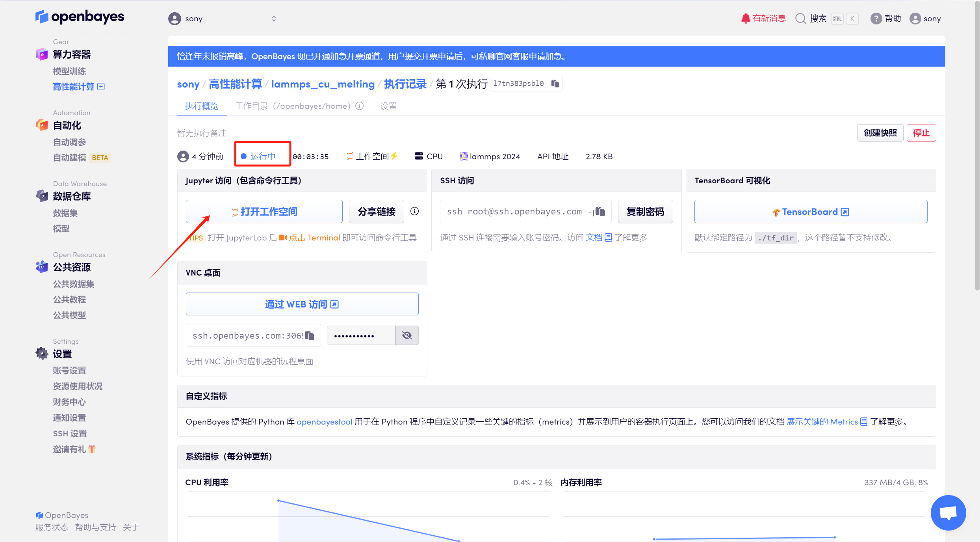Switch to the 设置 tab
The image size is (980, 542).
pyautogui.click(x=388, y=106)
